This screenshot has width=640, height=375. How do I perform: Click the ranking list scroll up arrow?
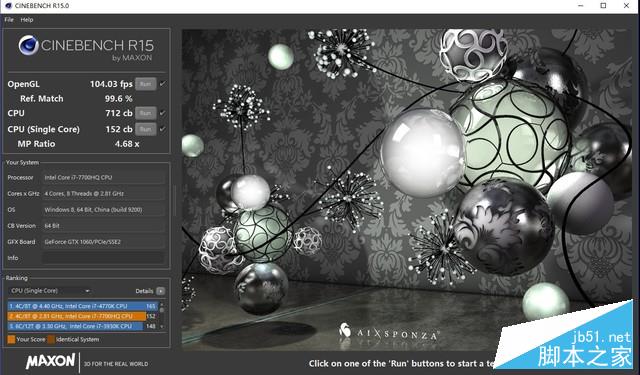(x=162, y=304)
